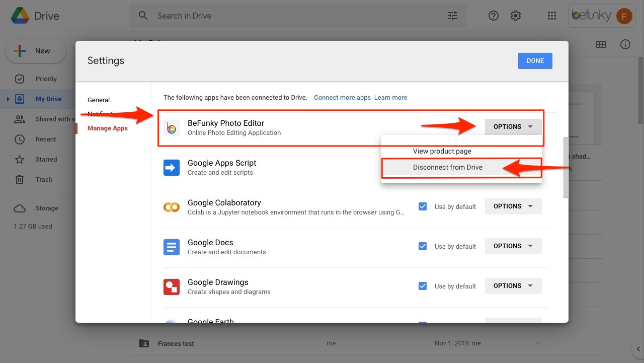644x363 pixels.
Task: Open the Learn more link
Action: pos(390,98)
